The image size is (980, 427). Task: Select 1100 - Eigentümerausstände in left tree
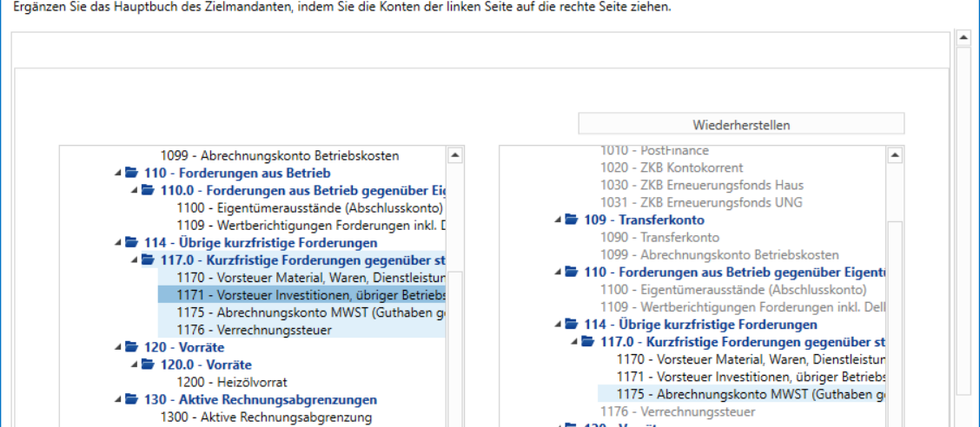311,208
